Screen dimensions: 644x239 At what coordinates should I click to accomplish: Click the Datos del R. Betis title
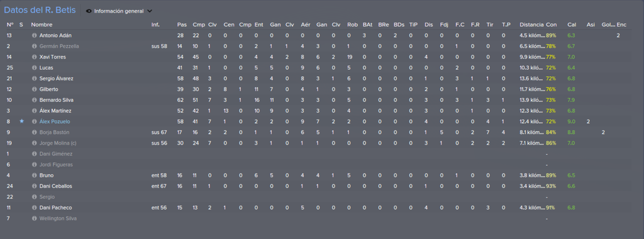pyautogui.click(x=40, y=10)
